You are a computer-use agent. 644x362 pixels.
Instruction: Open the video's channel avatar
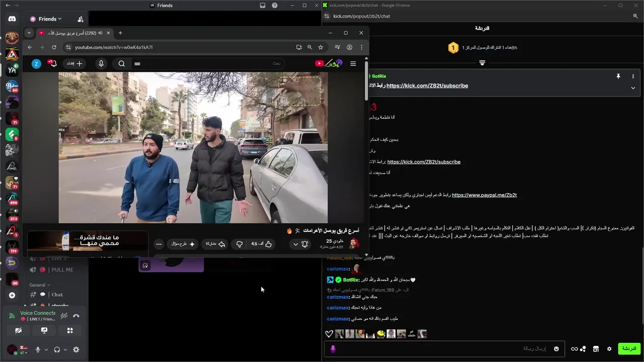pyautogui.click(x=354, y=244)
